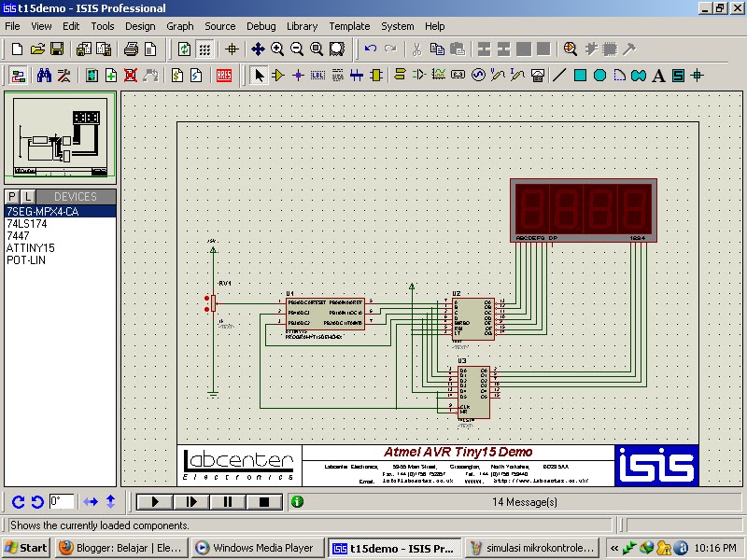Open the Library menu
The width and height of the screenshot is (747, 560).
(302, 26)
